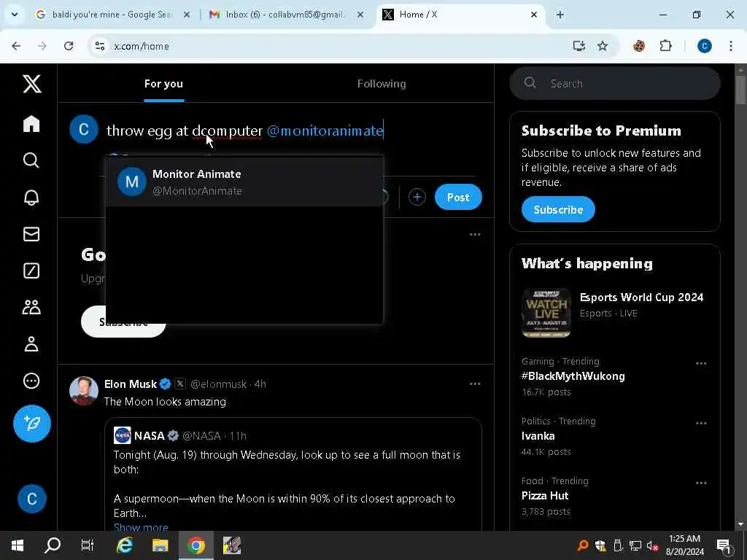Viewport: 747px width, 560px height.
Task: Open Messages envelope icon
Action: [31, 234]
